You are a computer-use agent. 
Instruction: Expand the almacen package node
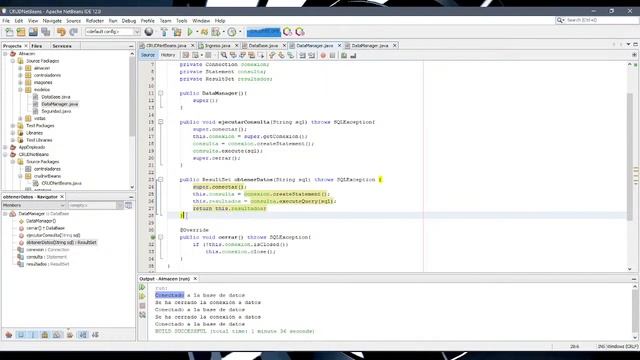tap(20, 68)
